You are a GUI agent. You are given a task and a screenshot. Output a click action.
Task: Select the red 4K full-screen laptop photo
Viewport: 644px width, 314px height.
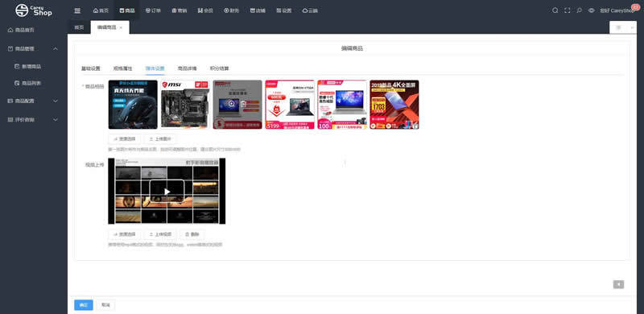tap(394, 105)
